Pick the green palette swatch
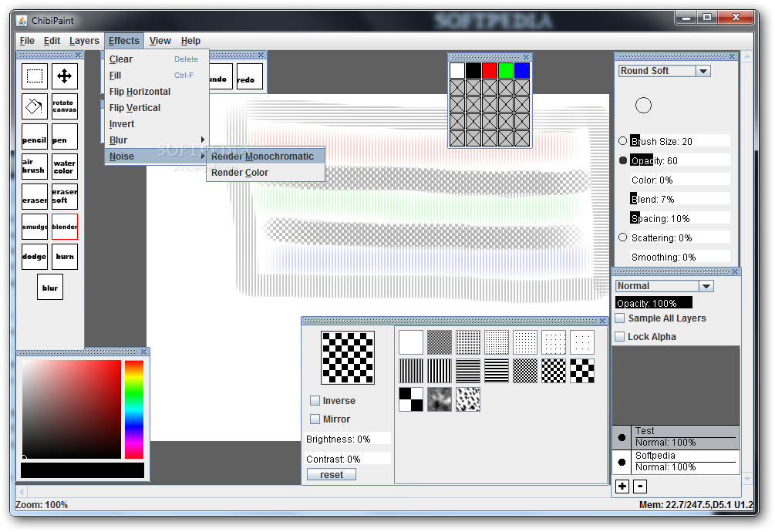This screenshot has height=532, width=775. click(506, 71)
